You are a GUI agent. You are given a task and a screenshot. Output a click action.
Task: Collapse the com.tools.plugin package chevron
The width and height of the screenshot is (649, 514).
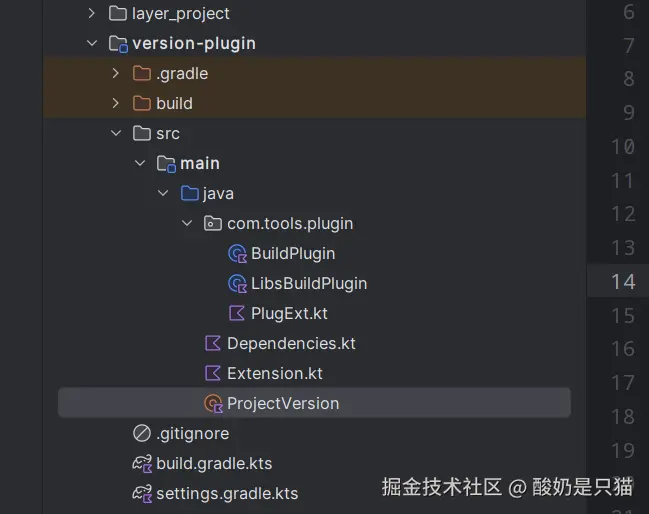click(187, 223)
